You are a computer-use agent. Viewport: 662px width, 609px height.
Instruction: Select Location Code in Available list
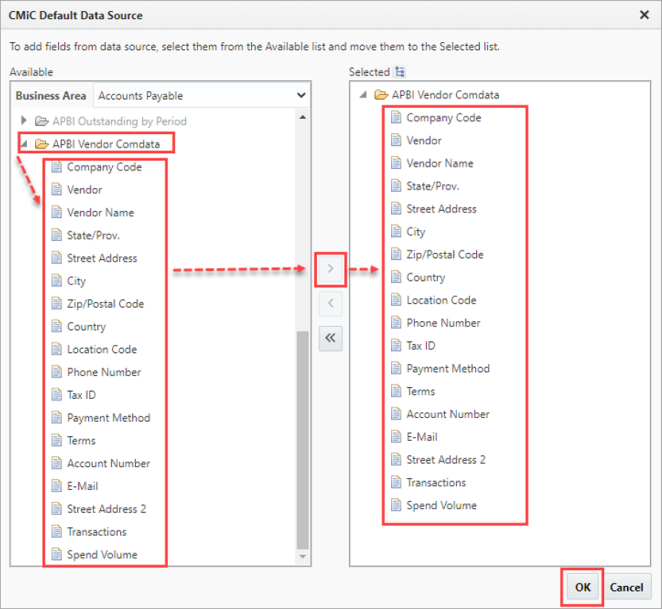click(94, 349)
